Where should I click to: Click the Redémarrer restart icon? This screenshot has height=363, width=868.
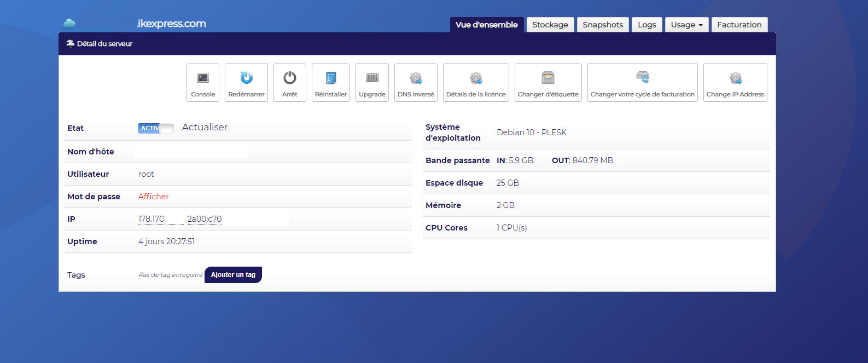click(246, 83)
